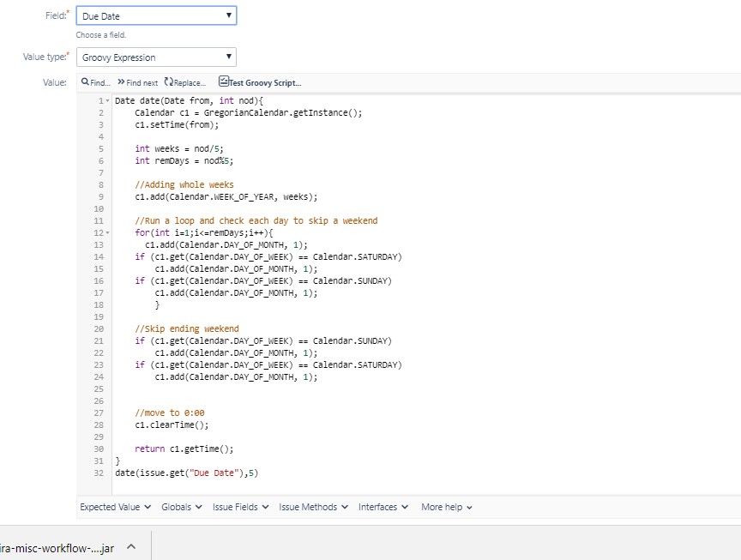The image size is (741, 560).
Task: Collapse the code fold at line 1
Action: [107, 100]
